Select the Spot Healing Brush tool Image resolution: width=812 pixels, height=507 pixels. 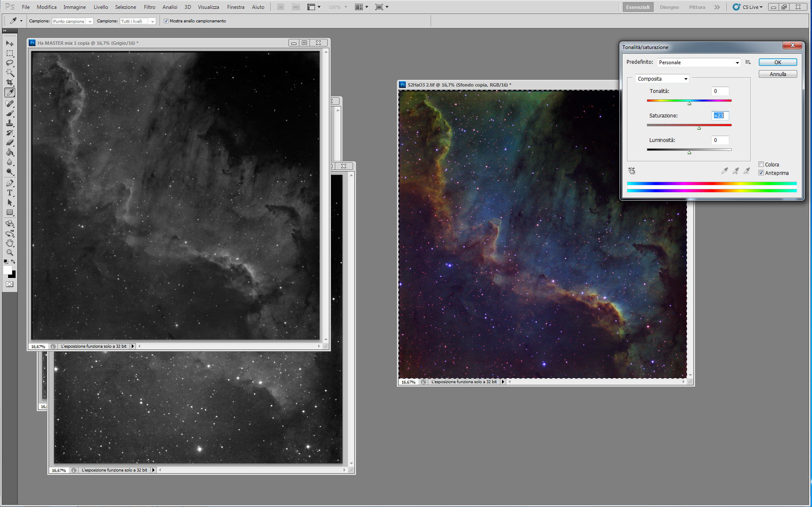pyautogui.click(x=10, y=104)
